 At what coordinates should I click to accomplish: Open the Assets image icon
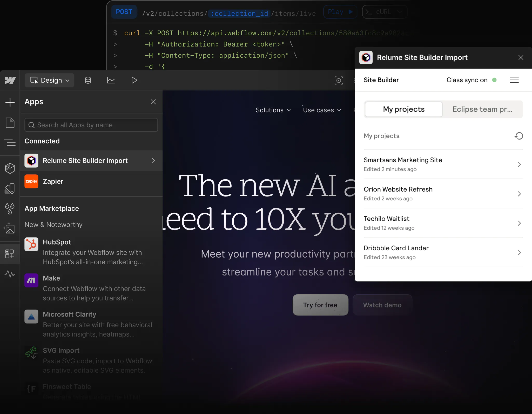point(10,229)
